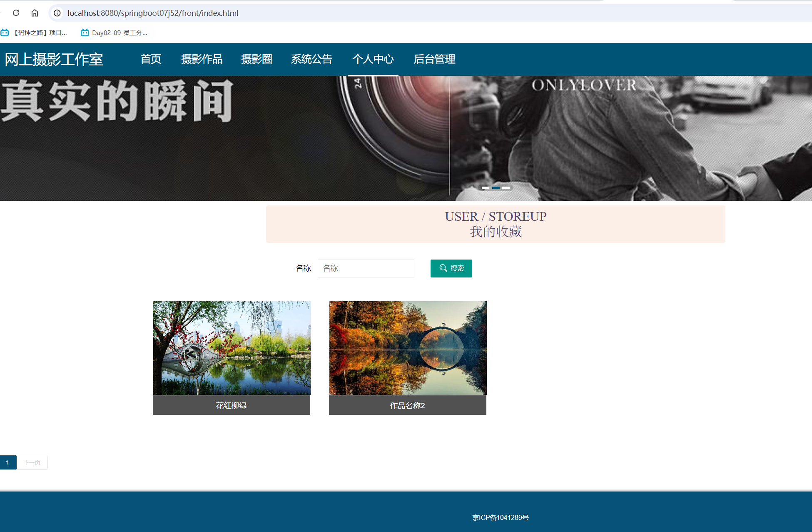Select page 1 in pagination
Viewport: 812px width, 532px height.
click(8, 462)
